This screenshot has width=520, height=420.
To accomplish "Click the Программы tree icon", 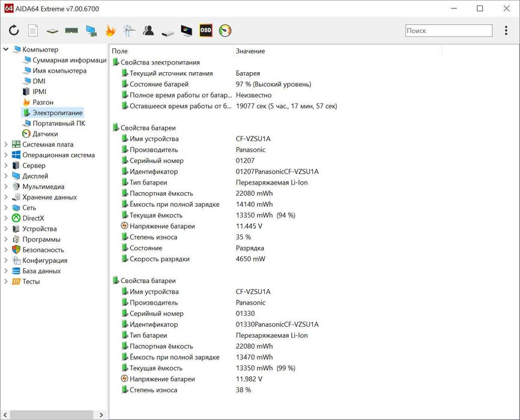I will [x=16, y=240].
